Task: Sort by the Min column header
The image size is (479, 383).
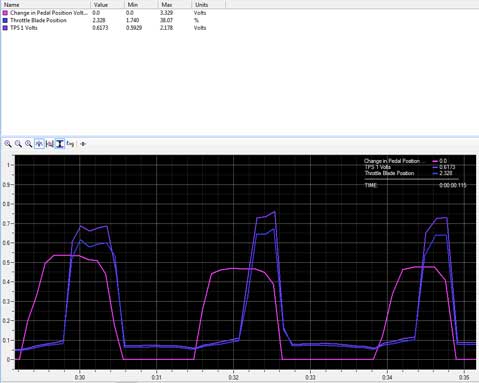Action: coord(141,5)
